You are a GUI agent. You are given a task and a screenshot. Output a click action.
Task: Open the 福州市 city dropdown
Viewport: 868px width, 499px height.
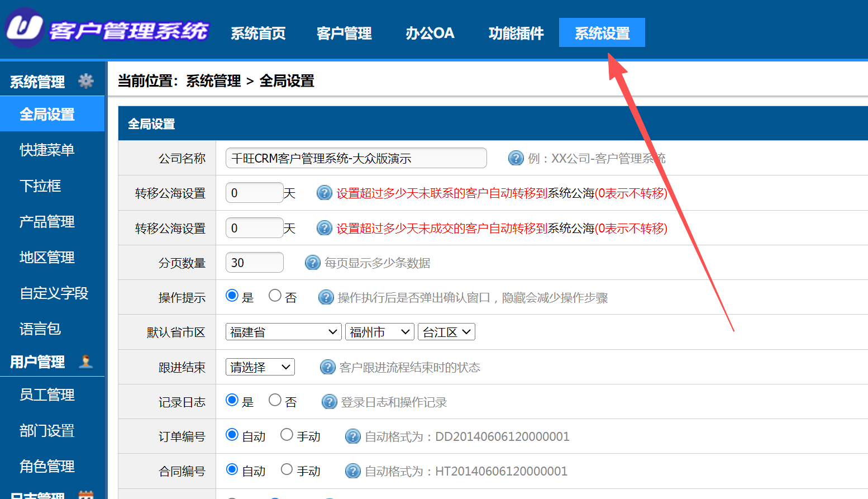point(379,332)
